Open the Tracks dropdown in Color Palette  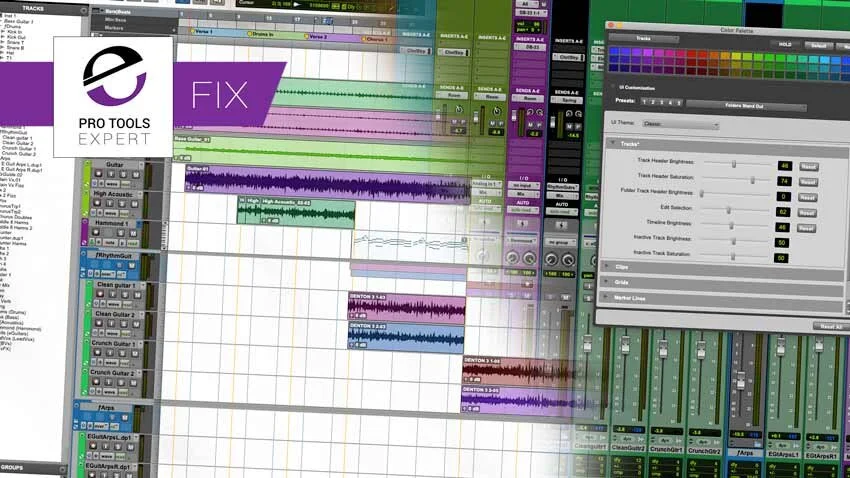644,38
